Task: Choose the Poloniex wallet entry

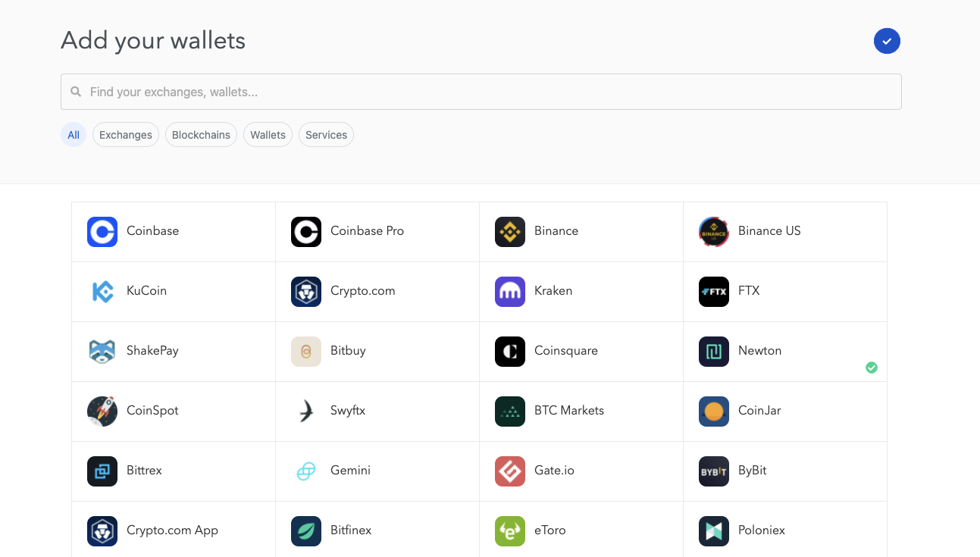Action: pos(785,529)
